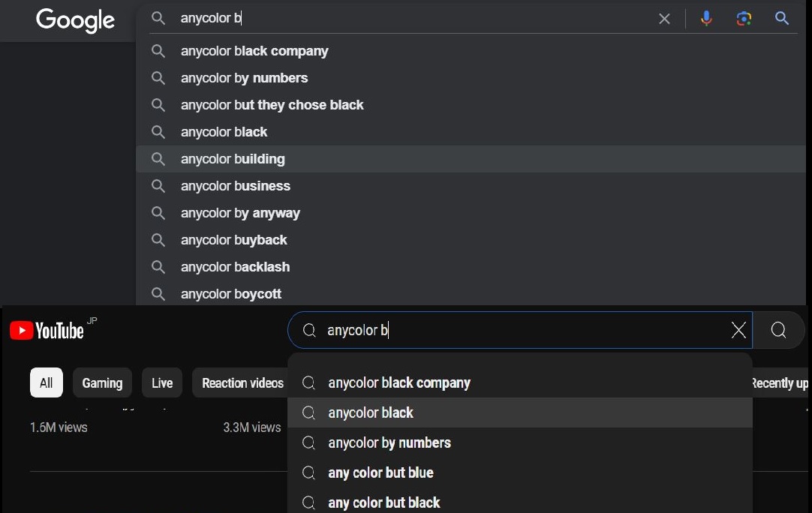
Task: Select the 'Reaction videos' filter chip
Action: [x=240, y=383]
